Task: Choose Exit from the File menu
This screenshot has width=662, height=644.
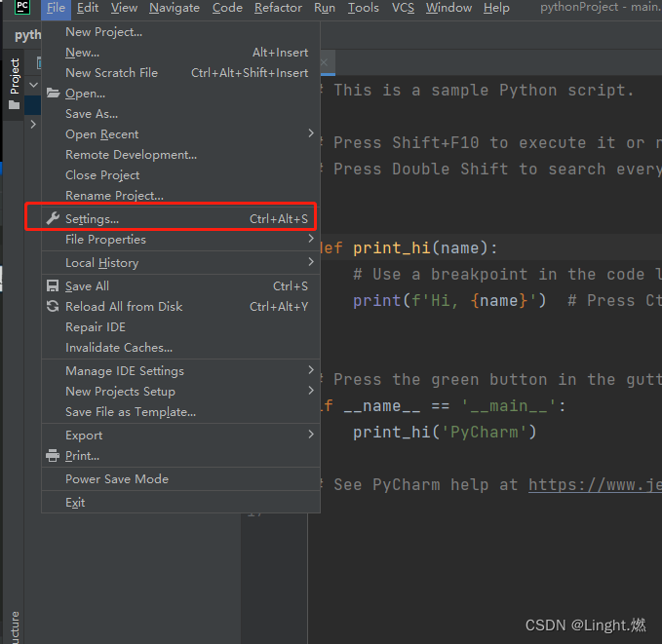Action: click(x=180, y=502)
